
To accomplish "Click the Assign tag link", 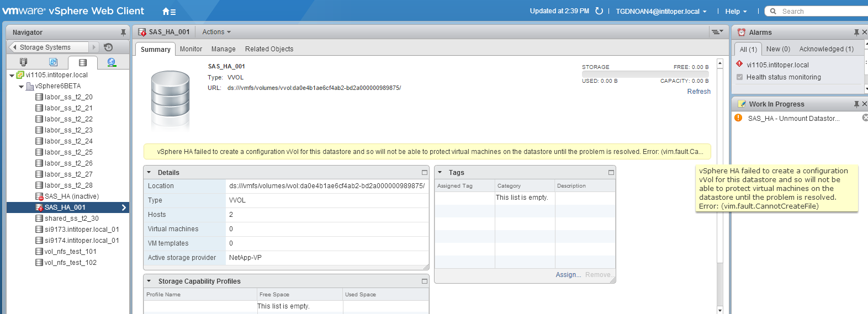I will tap(568, 275).
